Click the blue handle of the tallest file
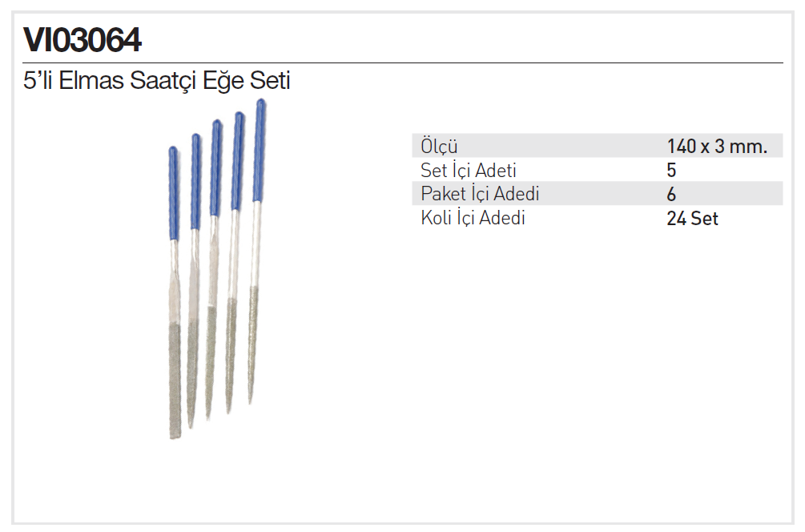This screenshot has width=805, height=532. click(x=260, y=151)
